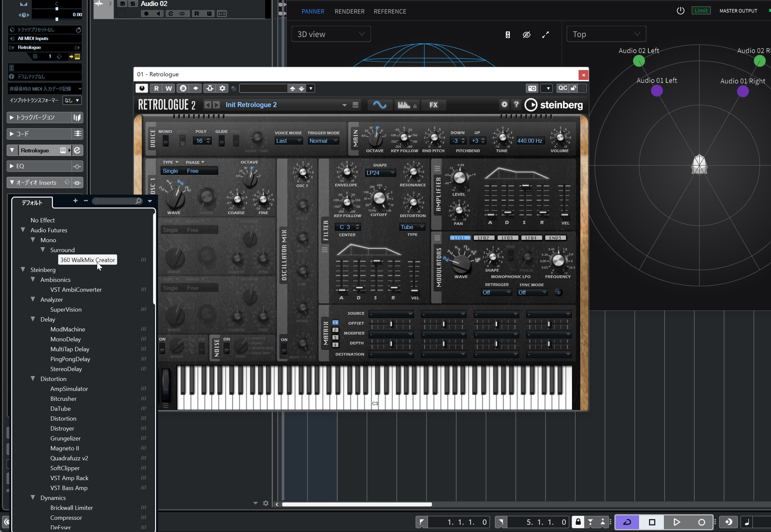
Task: Toggle the Retrologue plugin power/bypass button
Action: (x=142, y=88)
